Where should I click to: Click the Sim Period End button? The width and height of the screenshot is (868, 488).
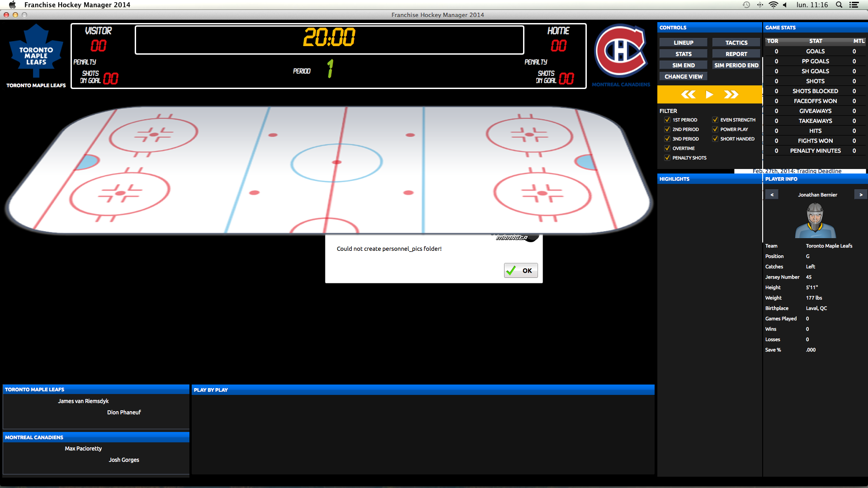[x=736, y=65]
